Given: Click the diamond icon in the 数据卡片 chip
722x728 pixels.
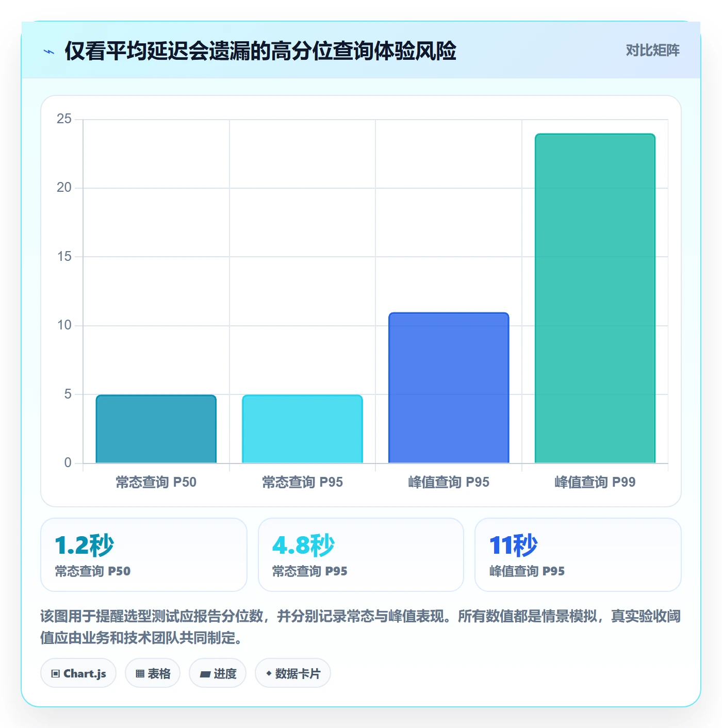Looking at the screenshot, I should (269, 673).
